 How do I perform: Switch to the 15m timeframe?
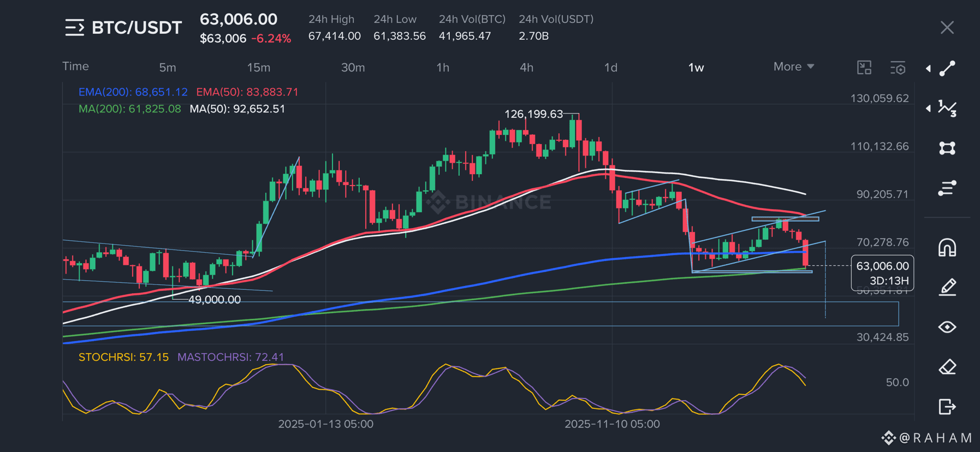click(x=259, y=68)
